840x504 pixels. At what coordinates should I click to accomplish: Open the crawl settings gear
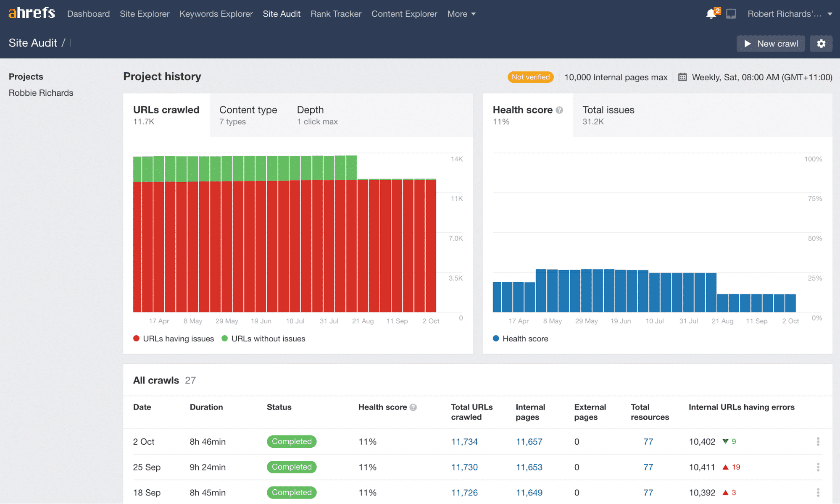[x=822, y=43]
